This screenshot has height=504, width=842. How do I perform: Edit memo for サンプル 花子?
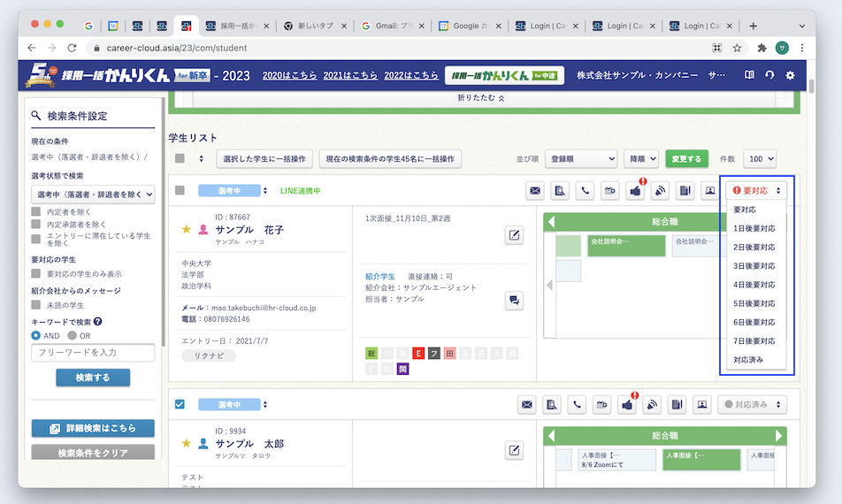(x=514, y=235)
